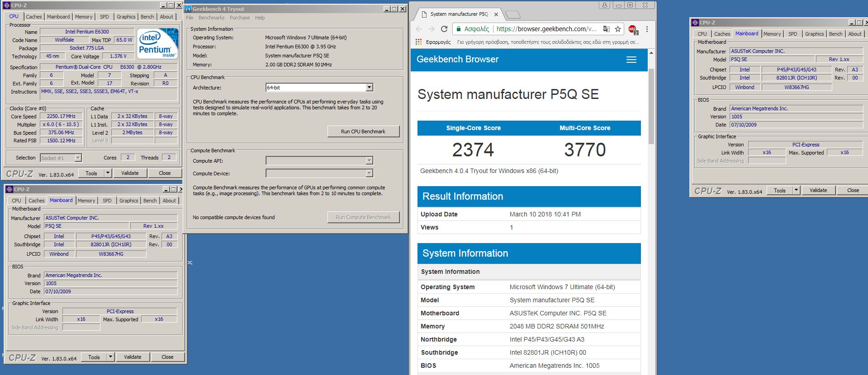Click Run Compute Benchmark button
This screenshot has height=375, width=868.
pos(363,217)
